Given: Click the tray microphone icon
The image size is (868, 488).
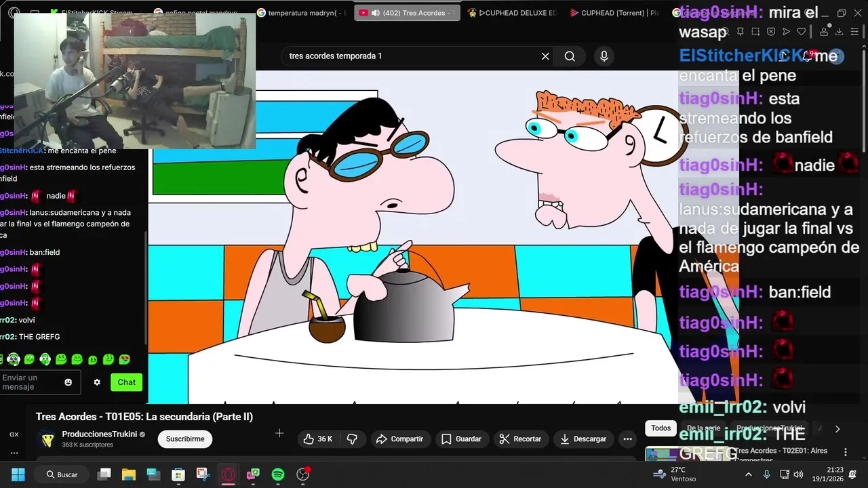Looking at the screenshot, I should pos(767,474).
